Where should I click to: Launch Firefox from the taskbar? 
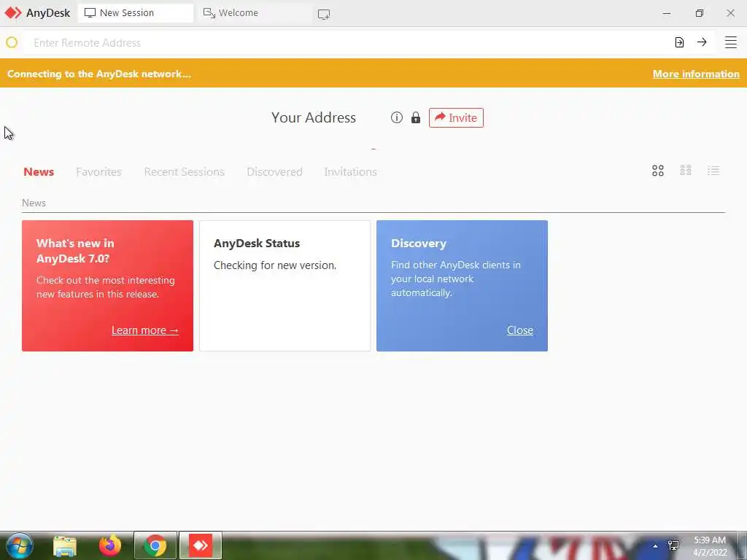coord(110,545)
